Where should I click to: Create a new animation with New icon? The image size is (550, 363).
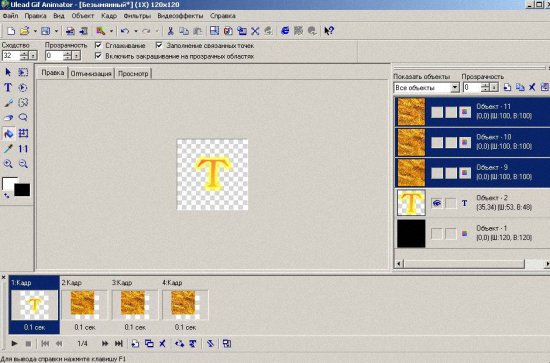pyautogui.click(x=11, y=31)
